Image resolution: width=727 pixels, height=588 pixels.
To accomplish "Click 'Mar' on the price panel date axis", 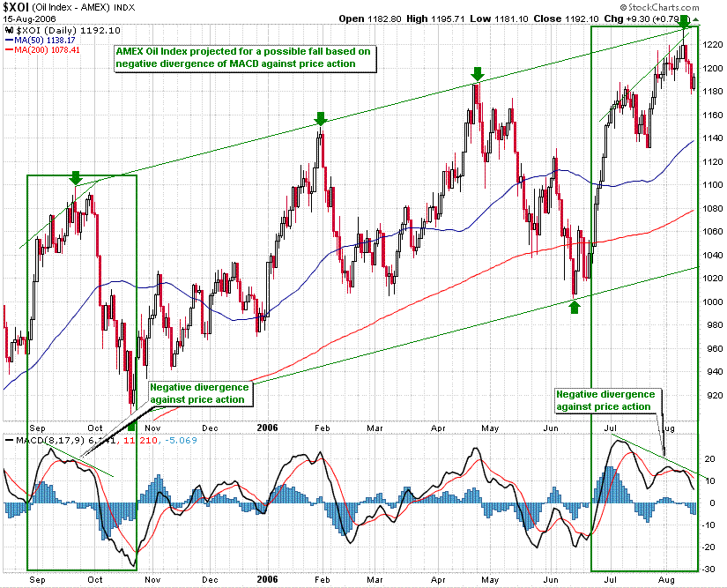I will (375, 428).
